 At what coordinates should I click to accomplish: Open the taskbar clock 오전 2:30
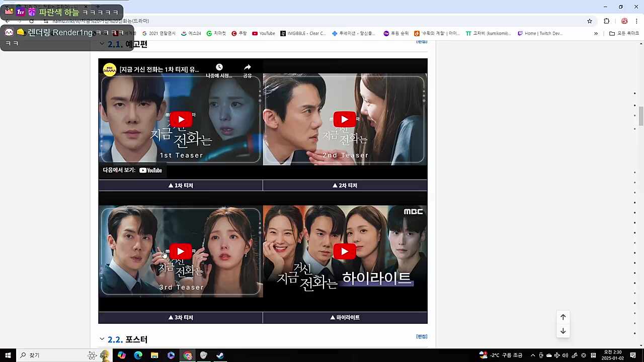pyautogui.click(x=612, y=355)
